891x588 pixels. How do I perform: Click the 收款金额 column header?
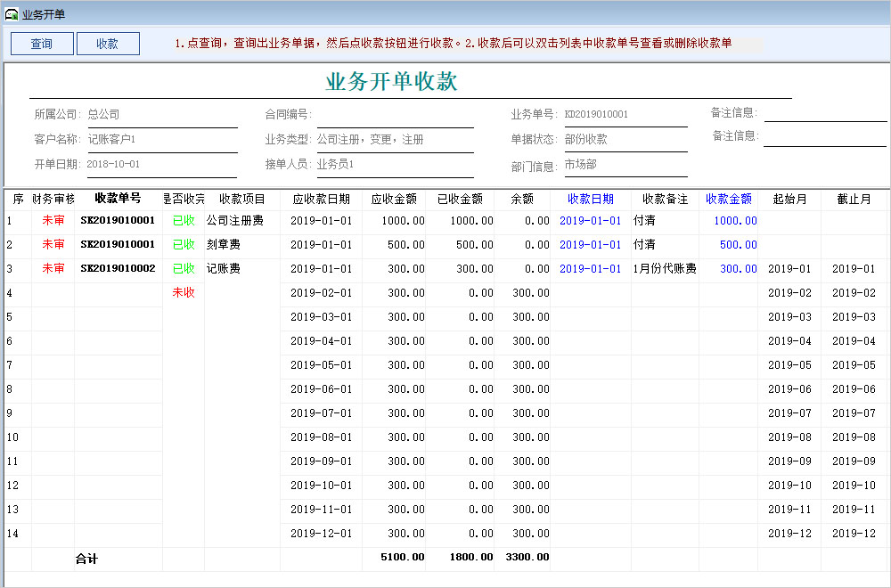coord(728,199)
